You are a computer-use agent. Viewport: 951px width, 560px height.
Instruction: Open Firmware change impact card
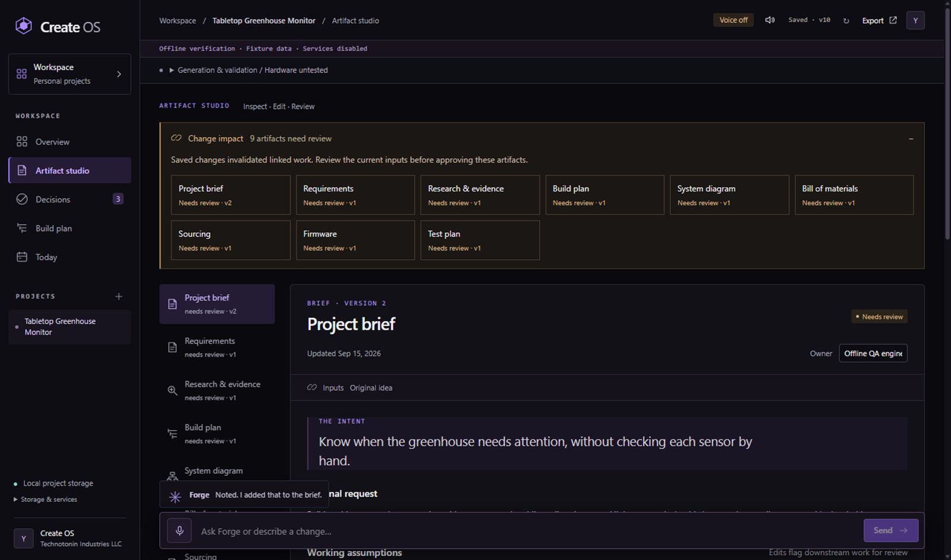click(355, 241)
